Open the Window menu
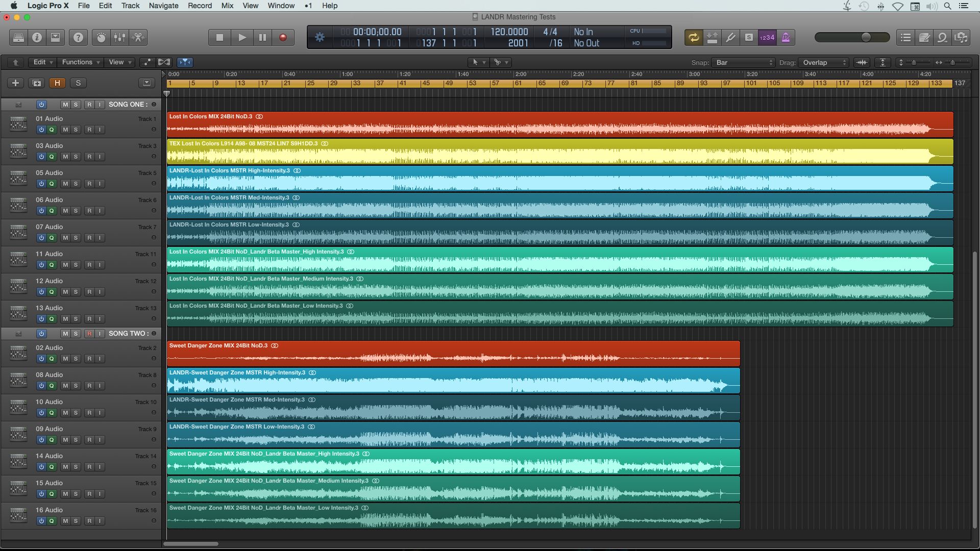This screenshot has width=980, height=551. point(281,6)
